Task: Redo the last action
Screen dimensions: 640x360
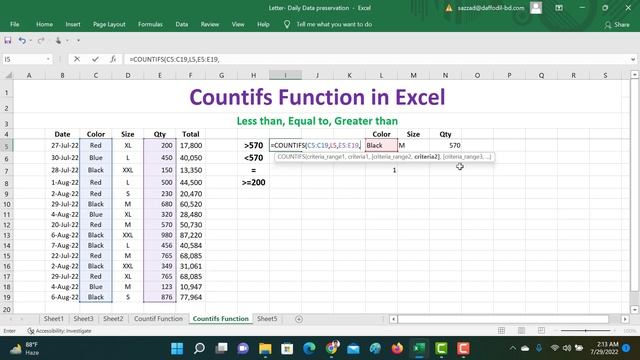Action: 40,40
